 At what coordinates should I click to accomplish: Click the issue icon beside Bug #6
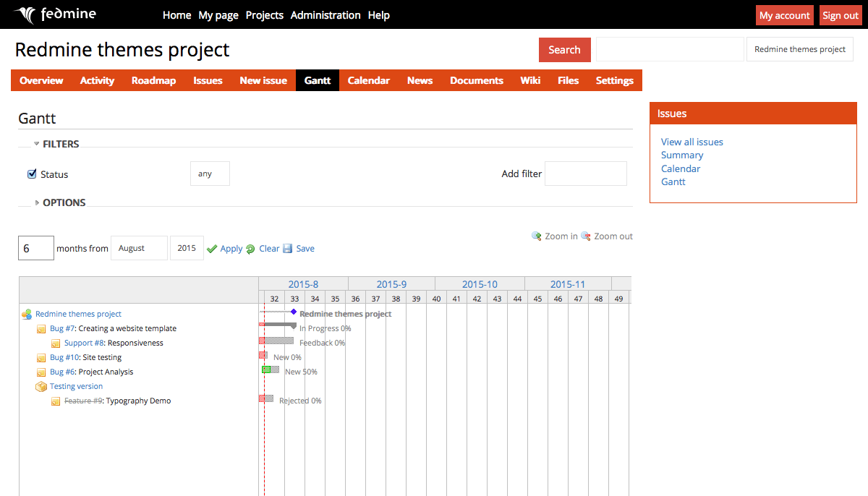(41, 372)
